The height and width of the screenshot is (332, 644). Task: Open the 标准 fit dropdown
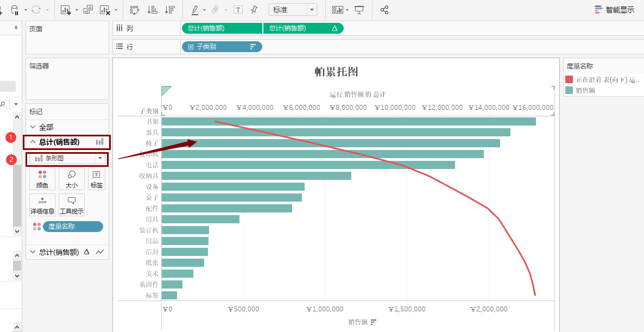293,10
